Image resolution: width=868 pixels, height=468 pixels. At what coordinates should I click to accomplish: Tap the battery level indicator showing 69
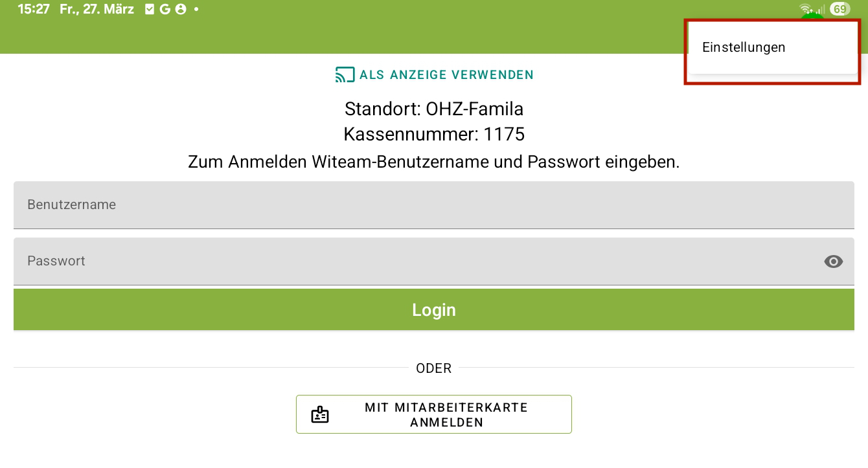(x=839, y=9)
